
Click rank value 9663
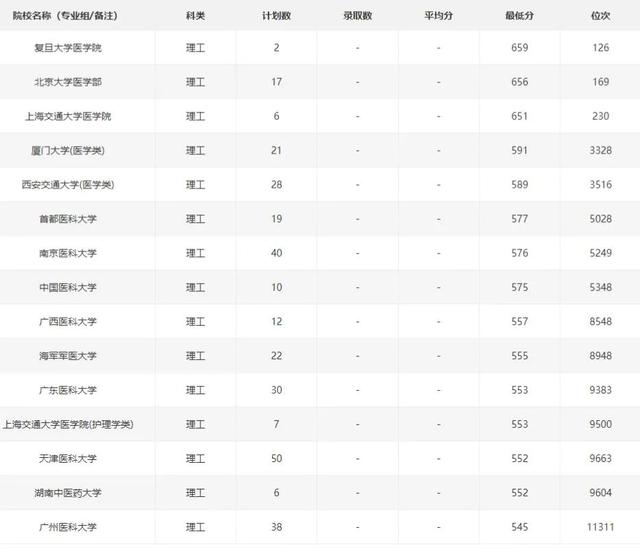click(600, 459)
